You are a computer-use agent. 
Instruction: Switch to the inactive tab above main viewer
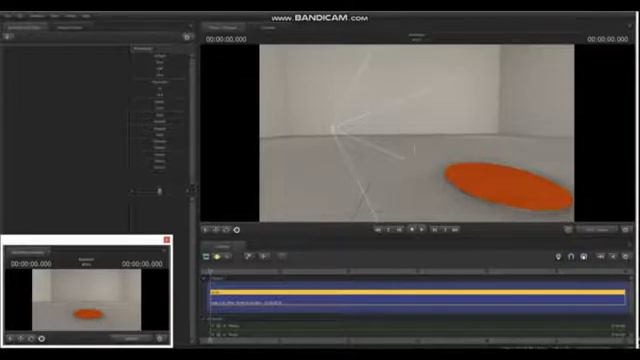269,28
